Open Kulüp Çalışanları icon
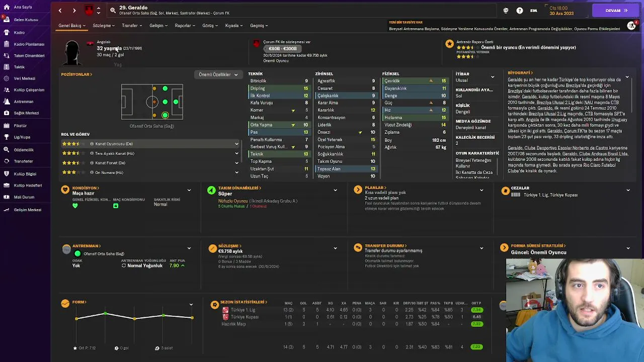644x362 pixels. click(6, 90)
